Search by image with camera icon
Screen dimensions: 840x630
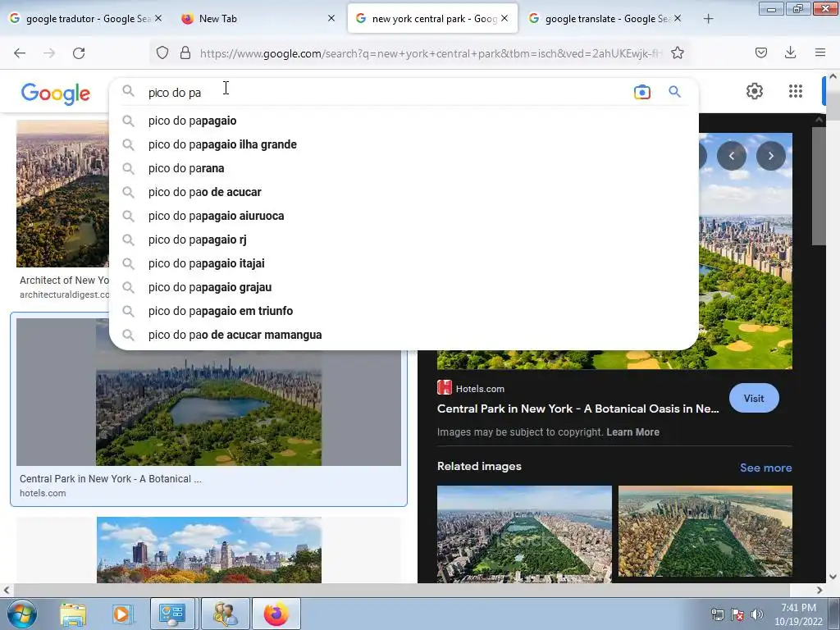pyautogui.click(x=641, y=92)
